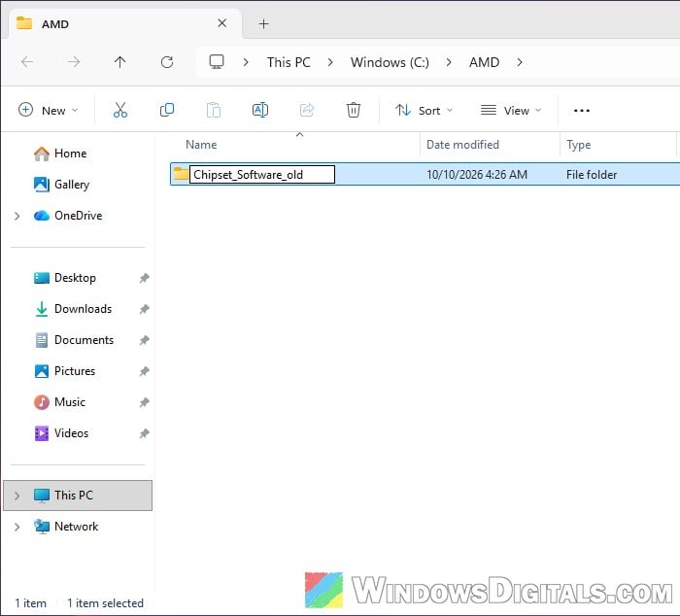This screenshot has height=616, width=680.
Task: Click the monitor icon in address bar
Action: 217,62
